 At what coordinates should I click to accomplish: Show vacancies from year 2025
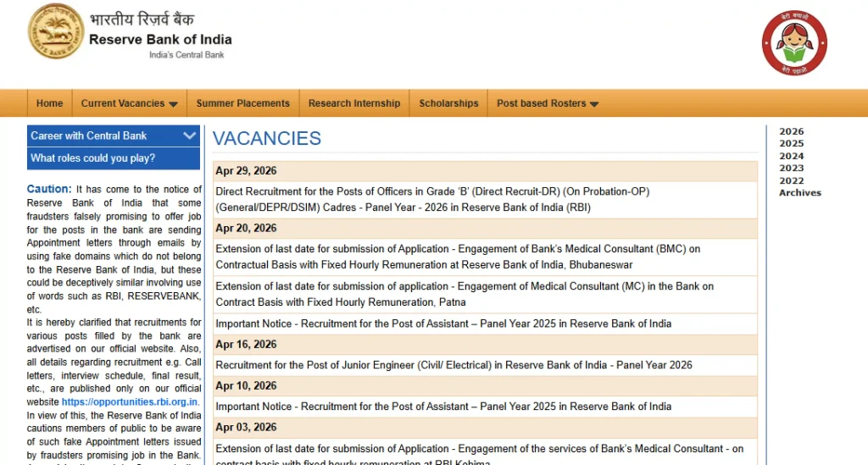pos(791,143)
